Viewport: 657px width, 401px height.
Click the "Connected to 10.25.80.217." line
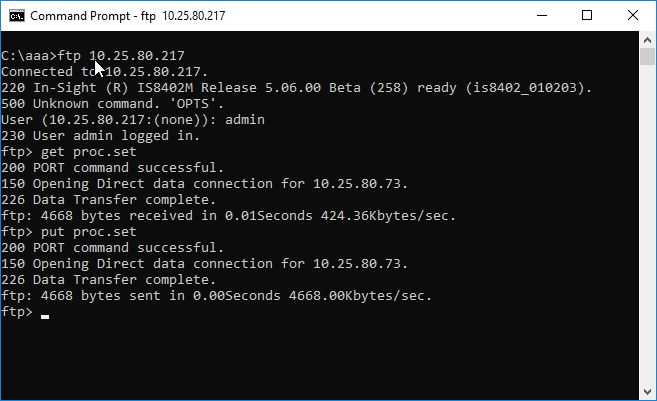tap(105, 72)
